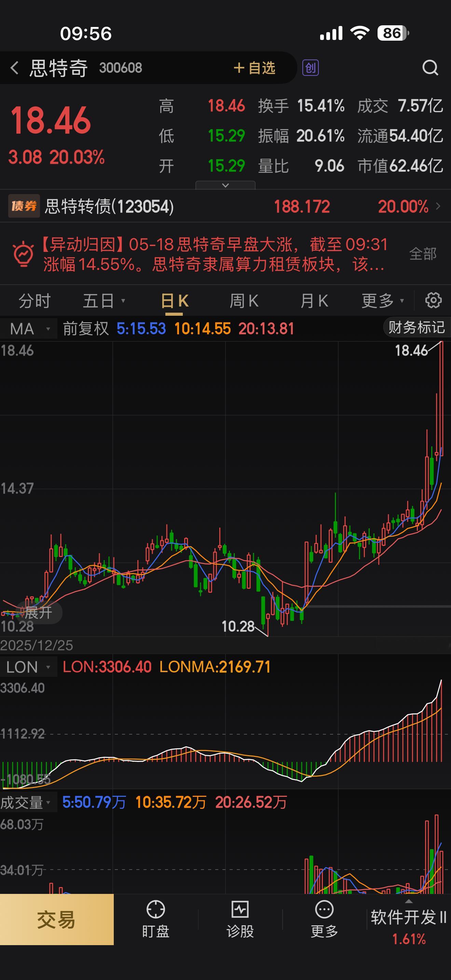The width and height of the screenshot is (451, 980).
Task: Tap 量比 9.06 value
Action: tap(301, 166)
